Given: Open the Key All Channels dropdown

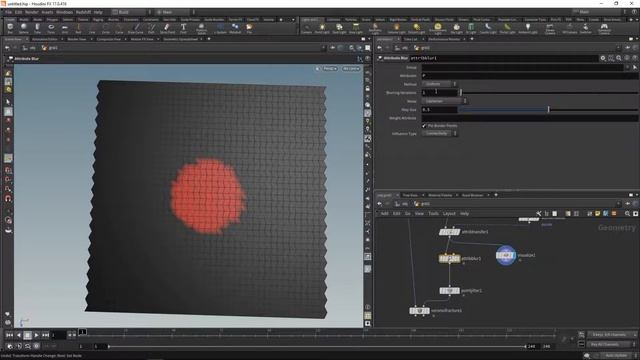Looking at the screenshot, I should (612, 344).
